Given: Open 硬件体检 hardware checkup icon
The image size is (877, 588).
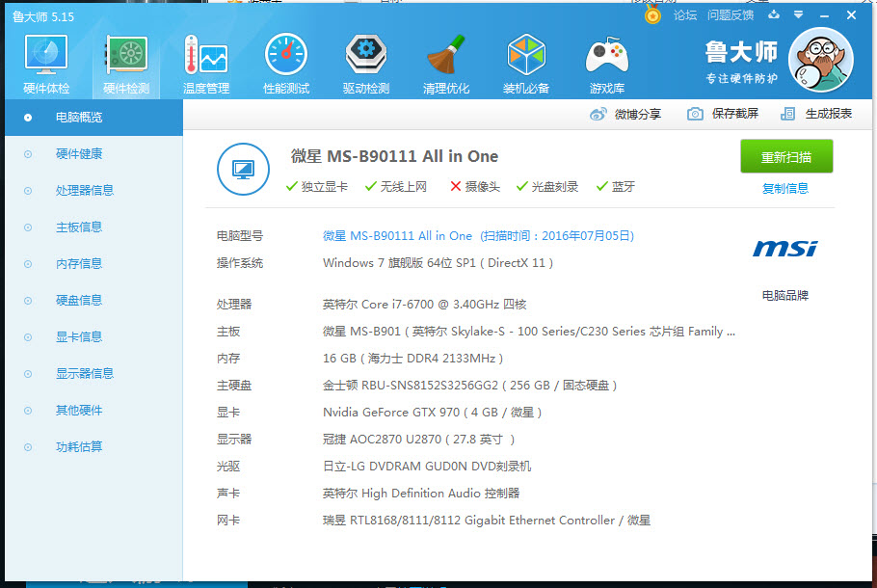Looking at the screenshot, I should tap(46, 60).
